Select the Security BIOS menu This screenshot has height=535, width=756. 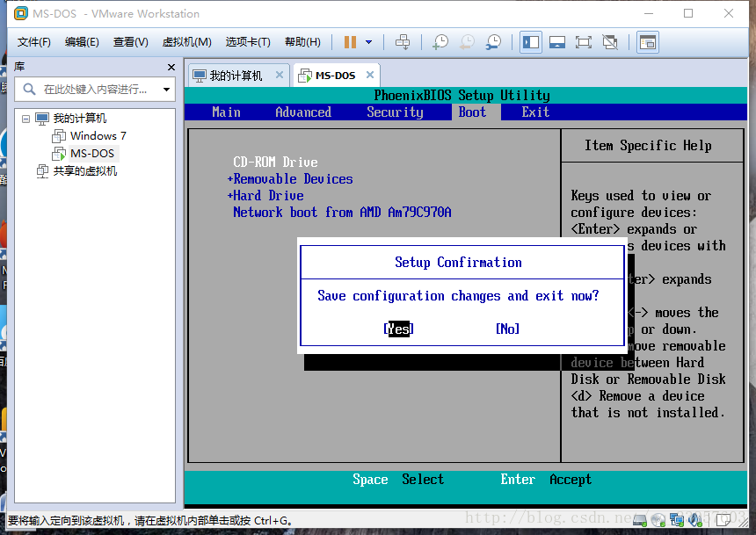coord(395,112)
